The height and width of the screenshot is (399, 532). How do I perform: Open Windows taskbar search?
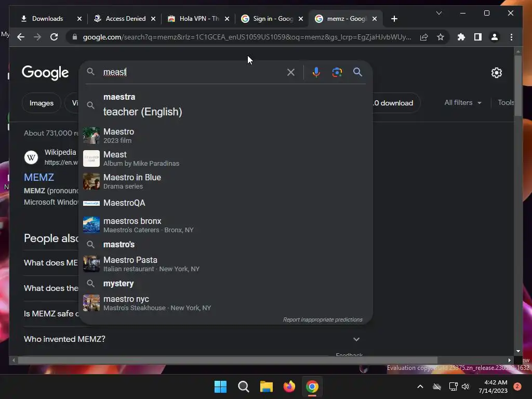[243, 387]
